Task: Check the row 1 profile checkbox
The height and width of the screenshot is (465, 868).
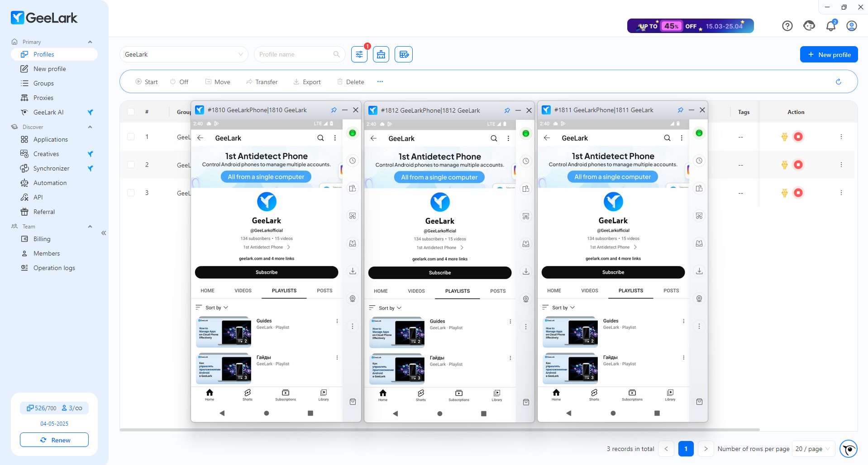Action: pos(131,137)
